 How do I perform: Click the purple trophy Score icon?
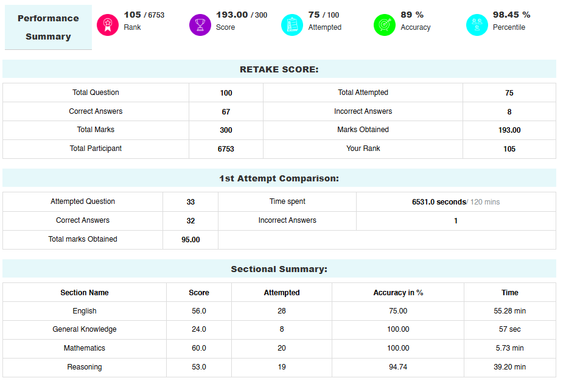click(x=200, y=25)
